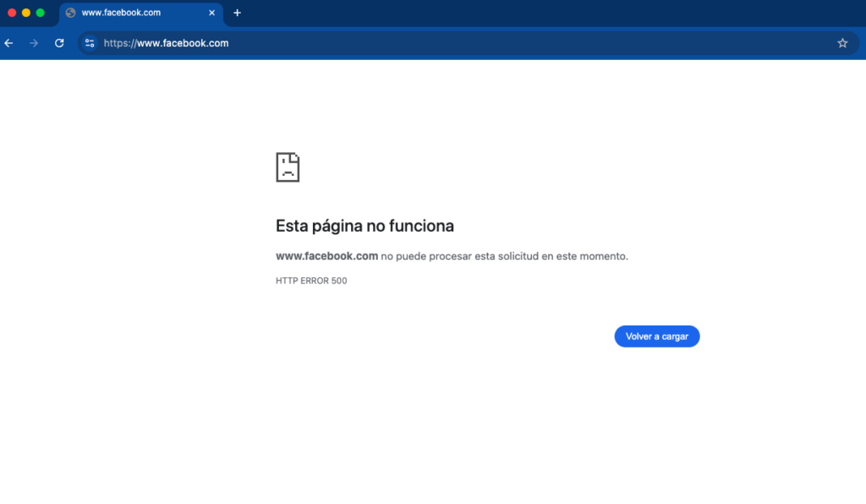Click the 'no puede procesar esta solicitud' message
Screen dimensions: 866x504
pos(504,256)
